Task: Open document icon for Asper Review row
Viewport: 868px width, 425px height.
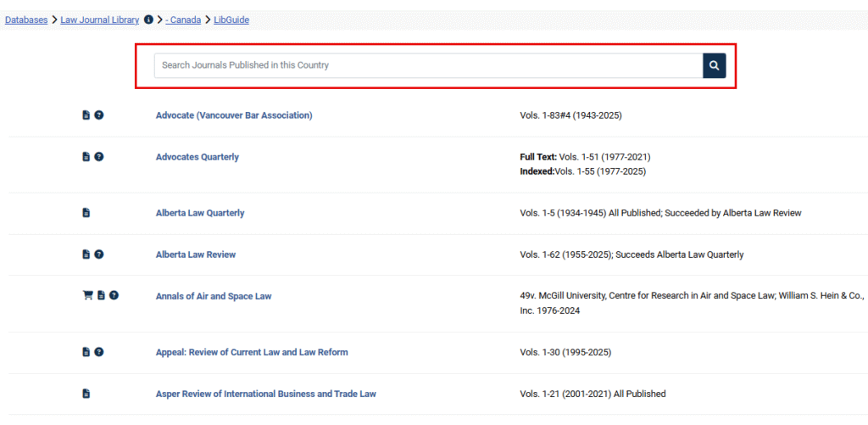Action: [86, 394]
